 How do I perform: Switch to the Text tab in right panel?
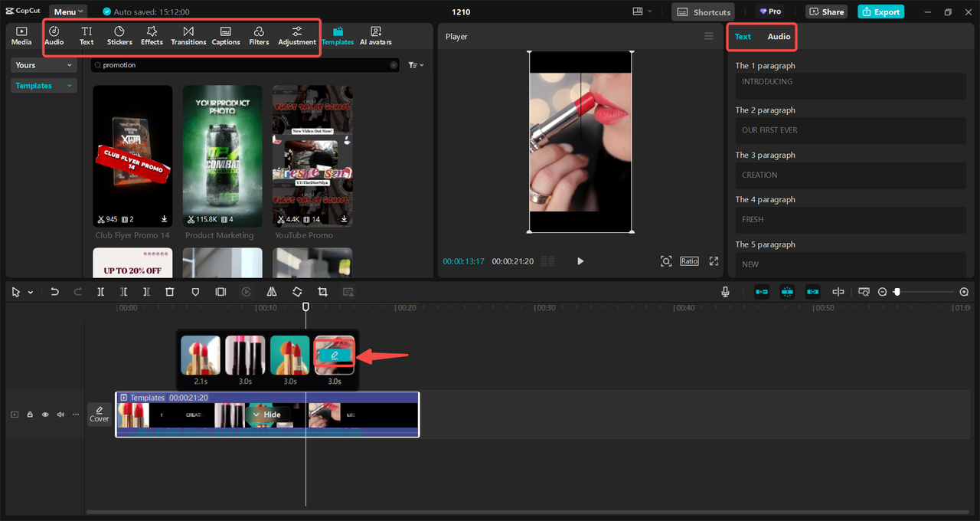pos(743,36)
